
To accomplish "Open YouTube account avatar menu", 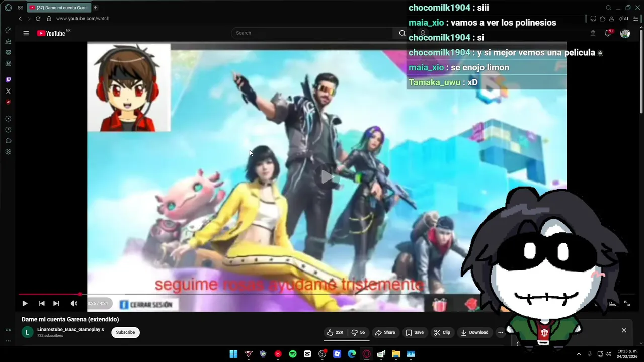I will tap(625, 33).
